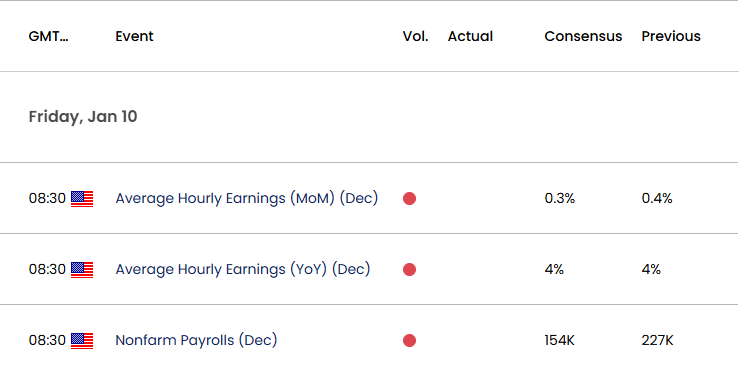Click red volatility dot for Average Hourly Earnings MoM
Viewport: 739px width, 373px height.
pyautogui.click(x=410, y=199)
